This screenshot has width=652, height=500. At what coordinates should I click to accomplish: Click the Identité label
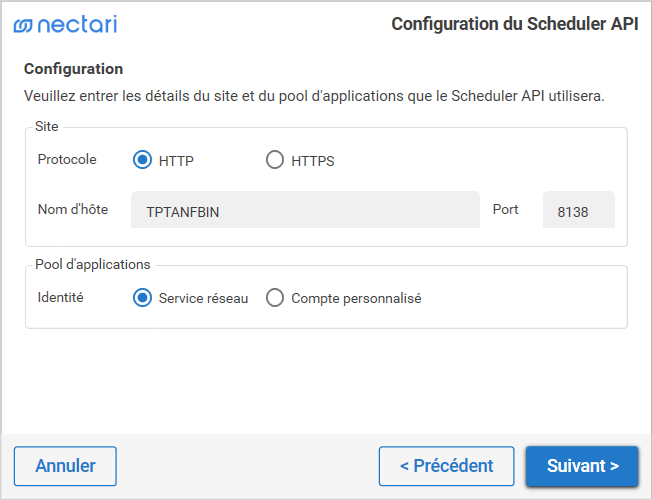click(x=60, y=297)
